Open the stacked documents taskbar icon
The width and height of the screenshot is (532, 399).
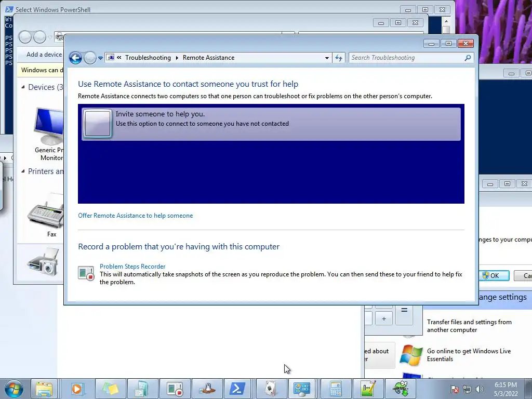(142, 389)
